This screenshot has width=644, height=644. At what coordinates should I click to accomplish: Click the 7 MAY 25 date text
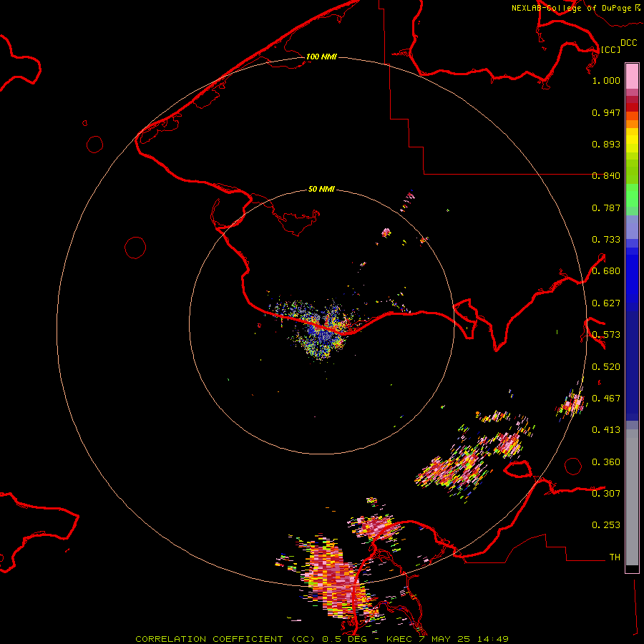(x=444, y=639)
